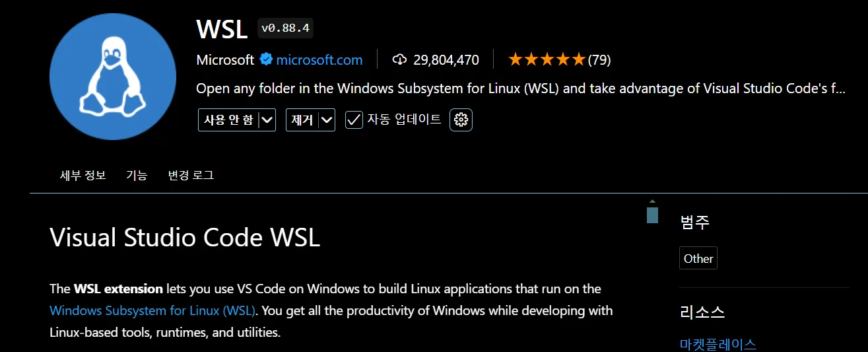
Task: Toggle the 자동 업데이트 checkbox
Action: 354,120
